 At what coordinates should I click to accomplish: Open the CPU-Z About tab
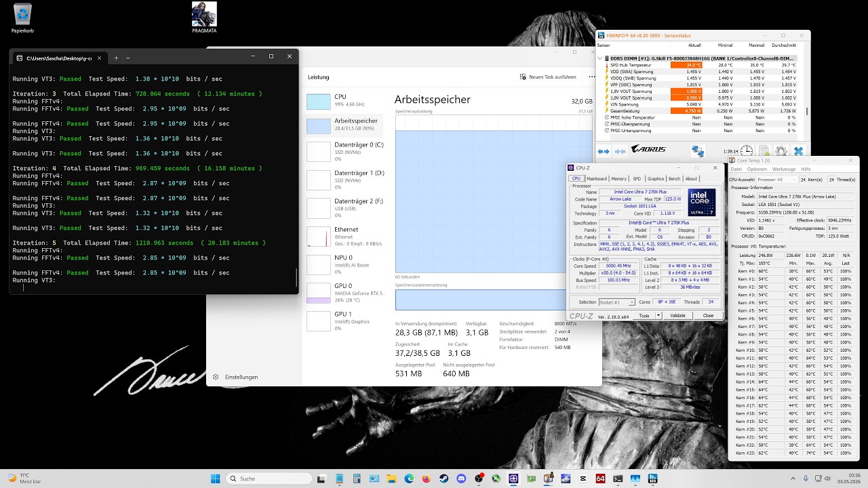point(691,179)
